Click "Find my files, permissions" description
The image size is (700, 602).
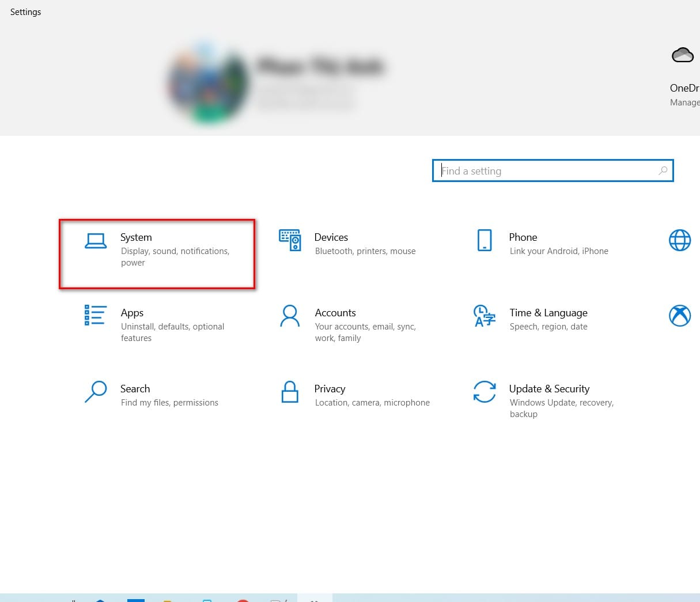169,403
